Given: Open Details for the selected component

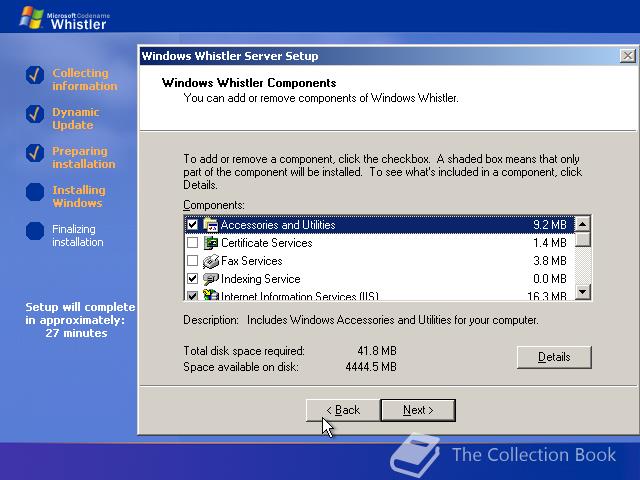Looking at the screenshot, I should coord(554,357).
